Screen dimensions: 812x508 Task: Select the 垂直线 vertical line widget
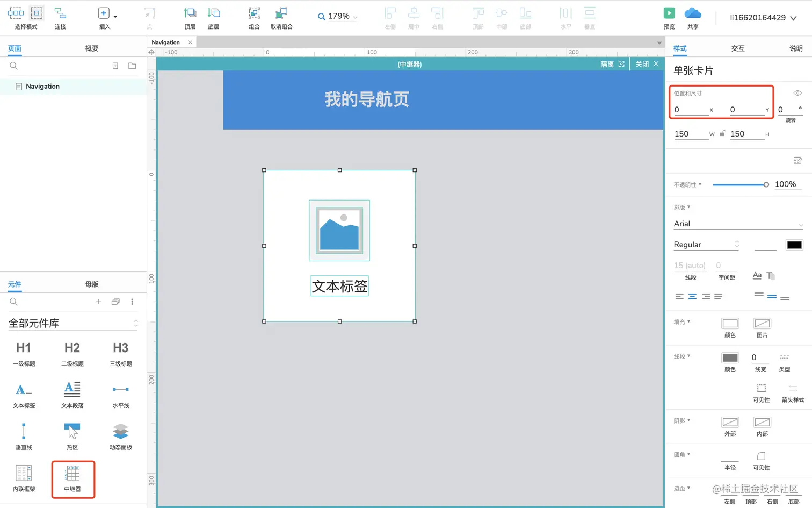point(24,437)
